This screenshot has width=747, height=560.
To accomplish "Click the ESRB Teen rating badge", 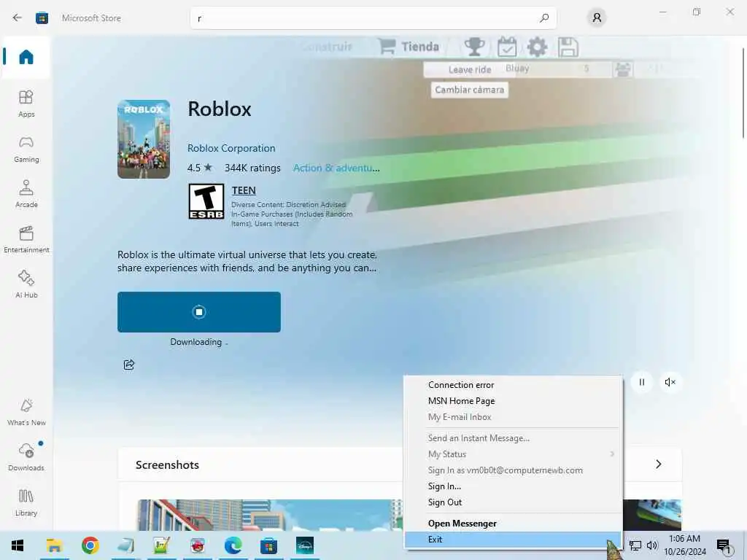I will (x=206, y=201).
